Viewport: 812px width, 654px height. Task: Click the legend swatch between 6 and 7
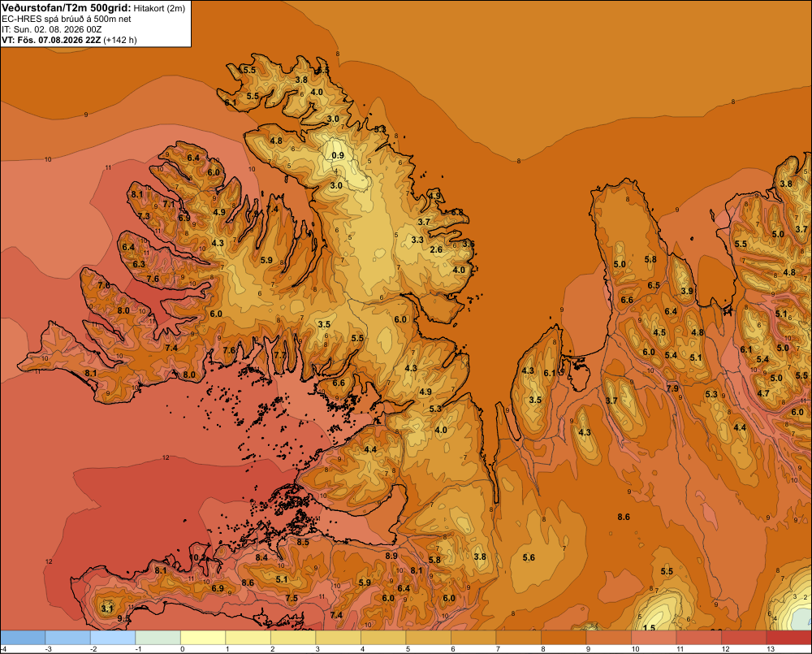(x=473, y=637)
